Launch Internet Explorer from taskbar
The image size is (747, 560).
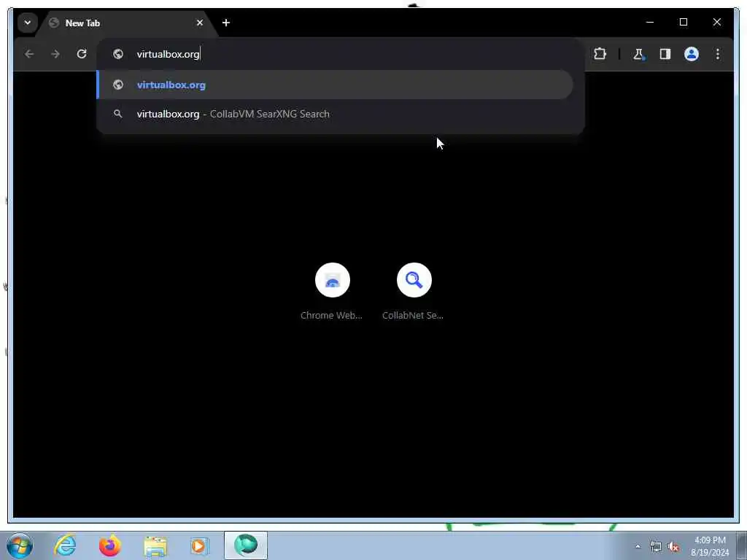click(x=65, y=545)
